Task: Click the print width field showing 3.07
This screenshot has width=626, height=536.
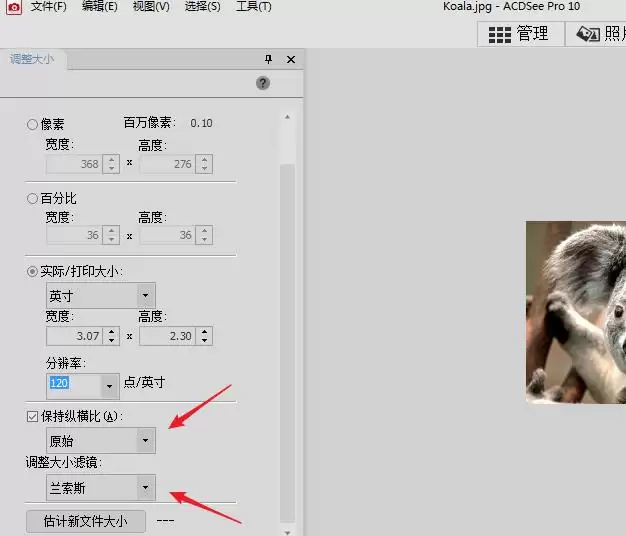Action: pos(74,336)
